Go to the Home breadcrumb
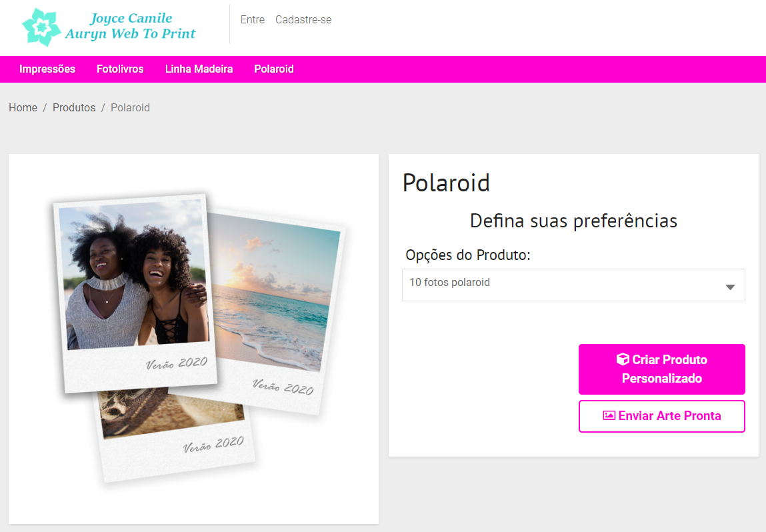Screen dimensions: 766x532 tap(23, 107)
